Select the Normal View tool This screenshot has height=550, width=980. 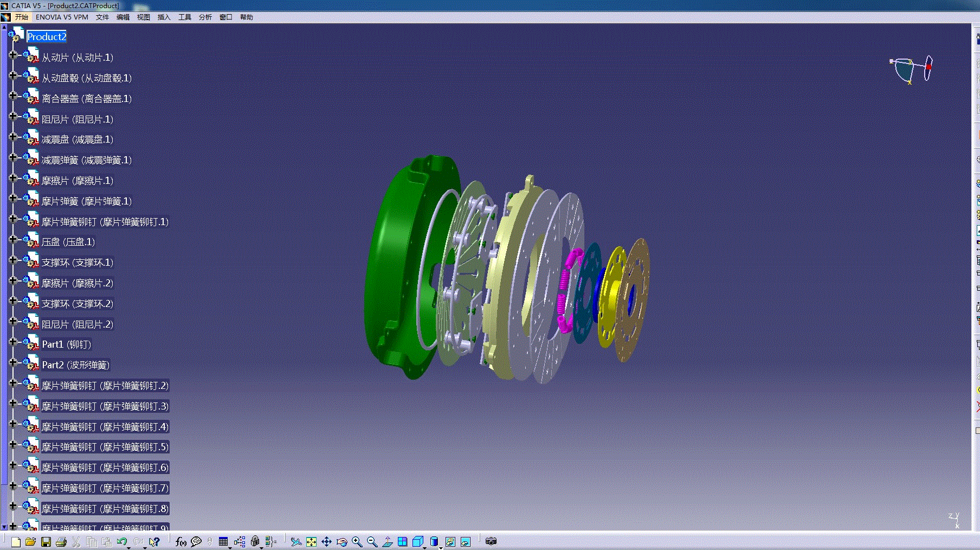point(387,541)
